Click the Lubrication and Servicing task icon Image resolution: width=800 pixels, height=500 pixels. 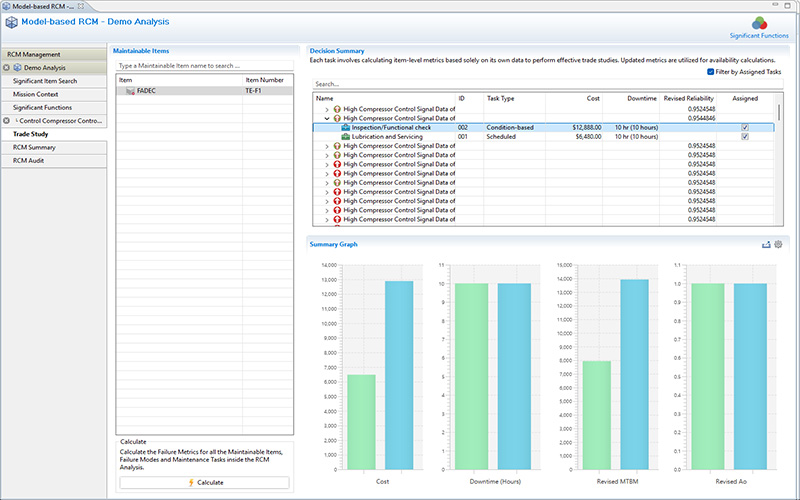pos(345,137)
